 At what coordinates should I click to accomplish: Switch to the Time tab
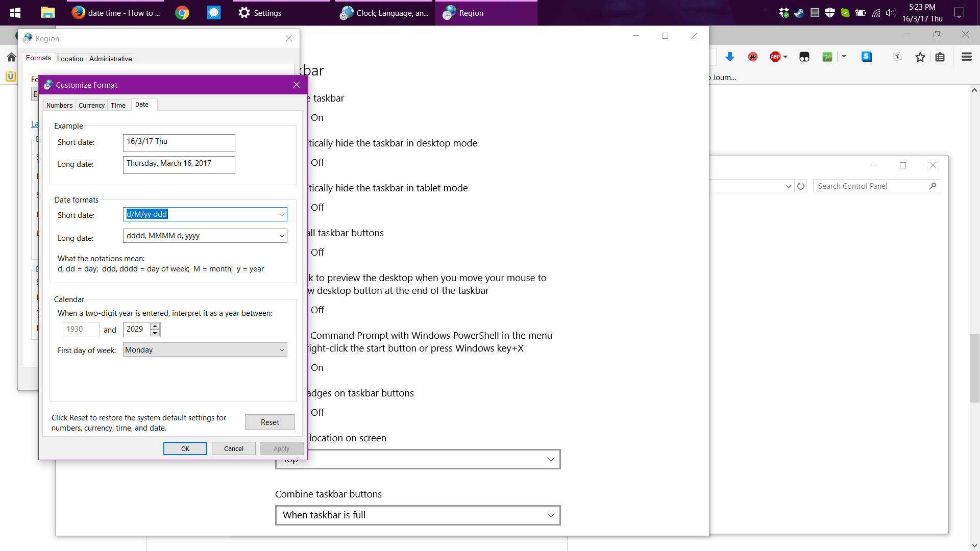pyautogui.click(x=118, y=105)
